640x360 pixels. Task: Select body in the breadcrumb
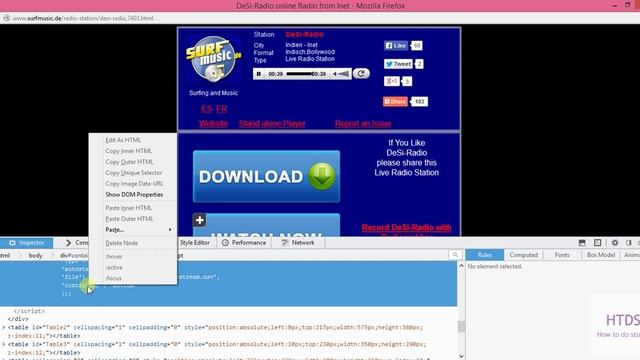[x=36, y=256]
